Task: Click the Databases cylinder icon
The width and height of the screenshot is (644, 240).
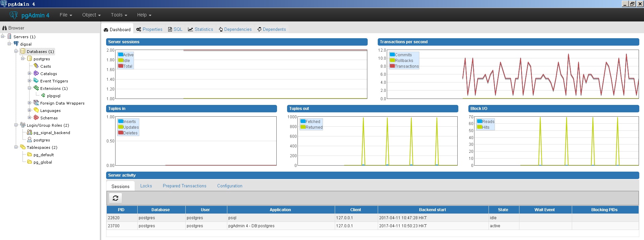Action: (23, 51)
